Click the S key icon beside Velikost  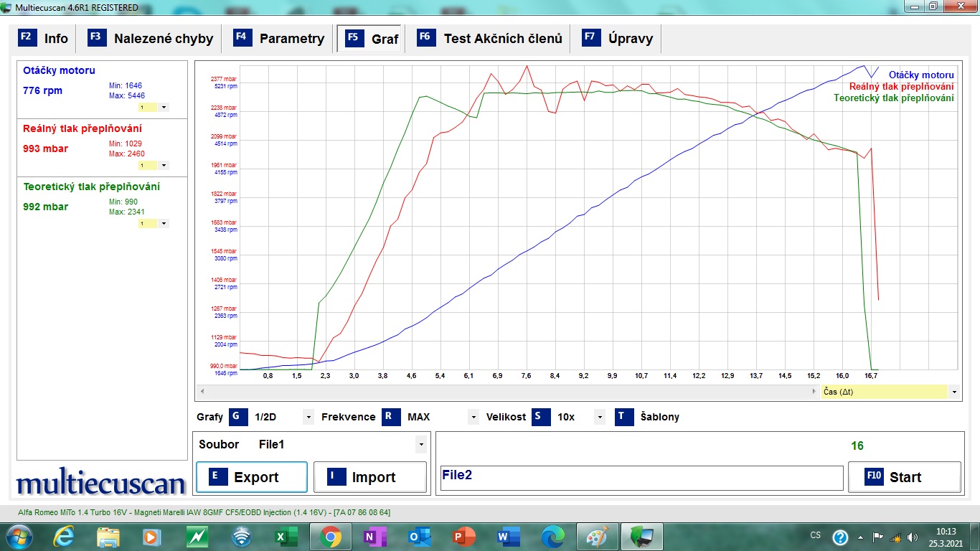541,417
